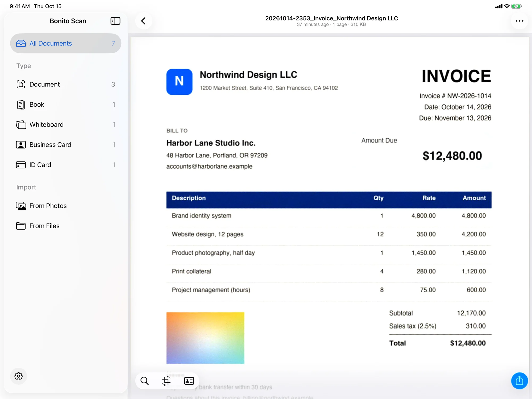Tap the From Photos import icon
This screenshot has width=532, height=399.
pyautogui.click(x=21, y=206)
